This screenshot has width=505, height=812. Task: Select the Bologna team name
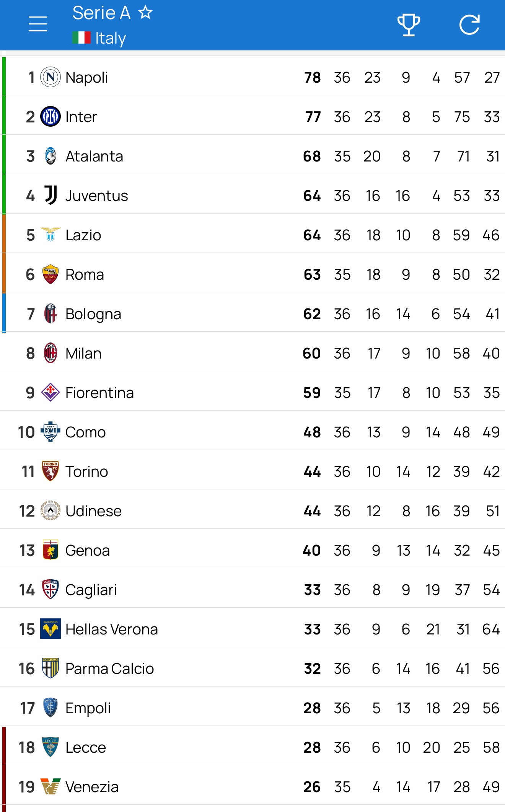(93, 314)
